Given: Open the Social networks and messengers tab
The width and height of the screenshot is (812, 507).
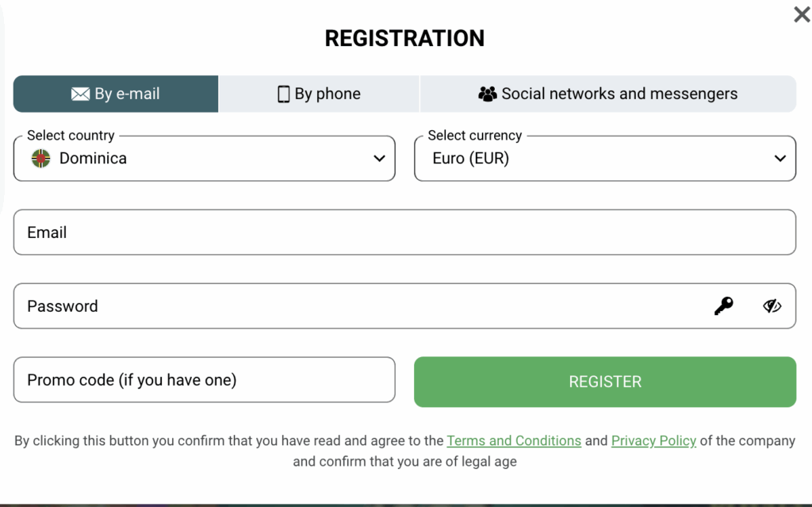Looking at the screenshot, I should [x=607, y=93].
